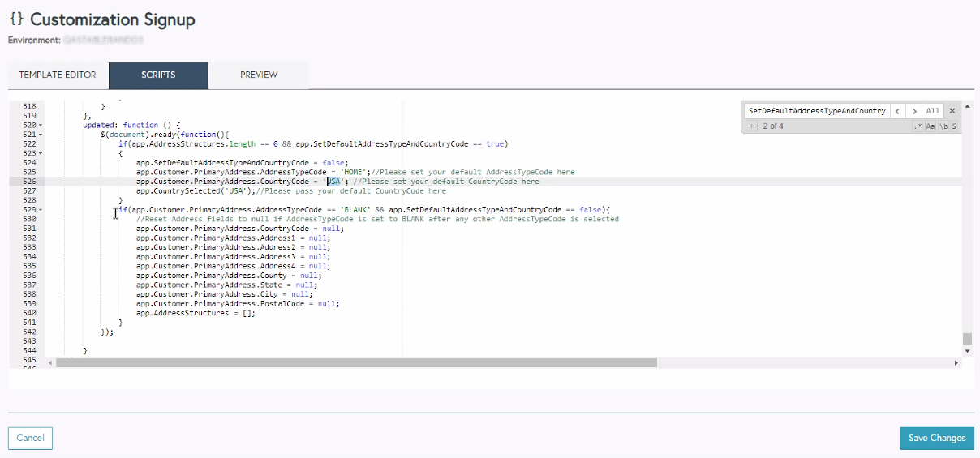Click app.AddressStructures = []; line
Screen dimensions: 980x458
[x=196, y=313]
